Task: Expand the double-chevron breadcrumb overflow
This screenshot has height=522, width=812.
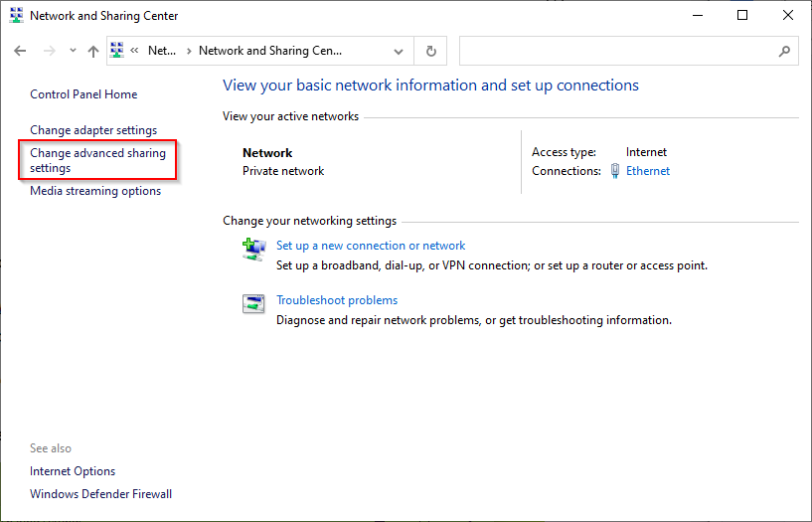Action: point(134,51)
